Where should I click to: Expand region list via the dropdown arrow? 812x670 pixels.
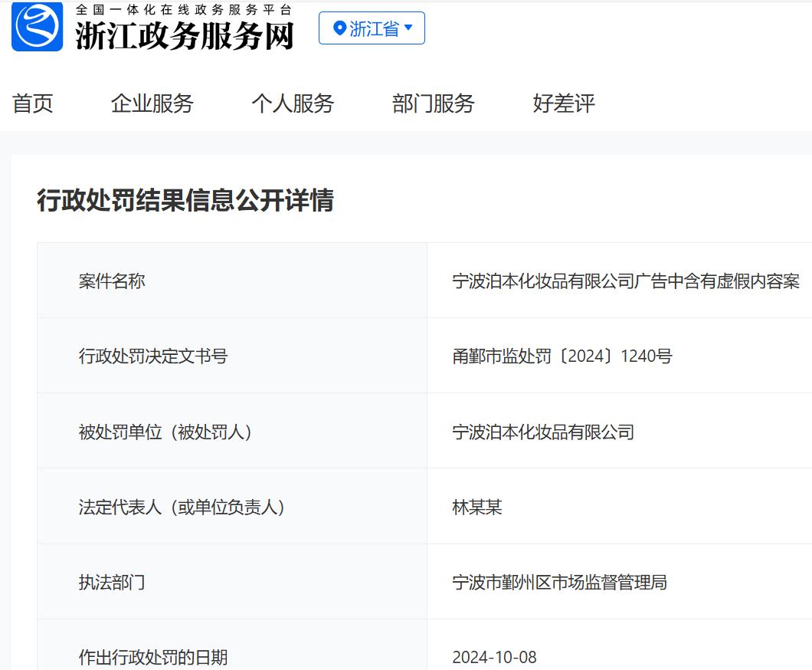point(408,28)
